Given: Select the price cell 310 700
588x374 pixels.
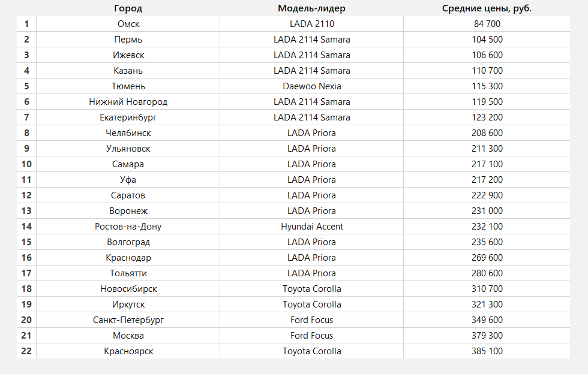Looking at the screenshot, I should pos(487,289).
